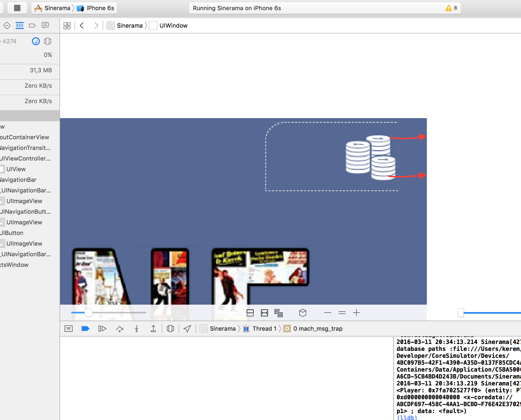Click the step into button
The width and height of the screenshot is (521, 420).
137,329
